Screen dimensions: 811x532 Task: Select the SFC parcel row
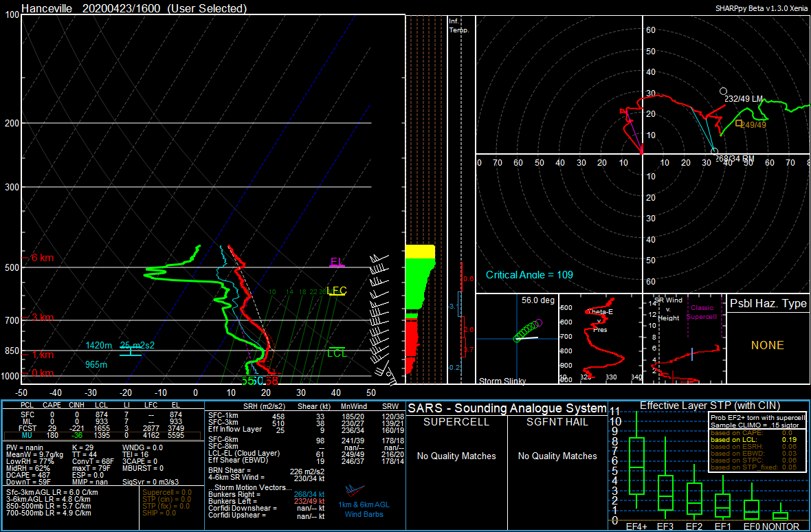tap(103, 414)
